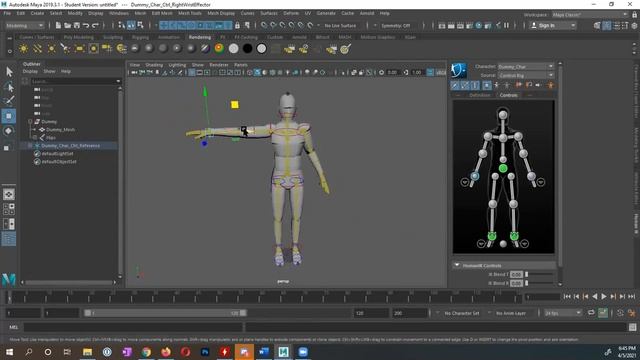The width and height of the screenshot is (640, 360).
Task: Open the Modeling menu set dropdown
Action: tap(24, 25)
